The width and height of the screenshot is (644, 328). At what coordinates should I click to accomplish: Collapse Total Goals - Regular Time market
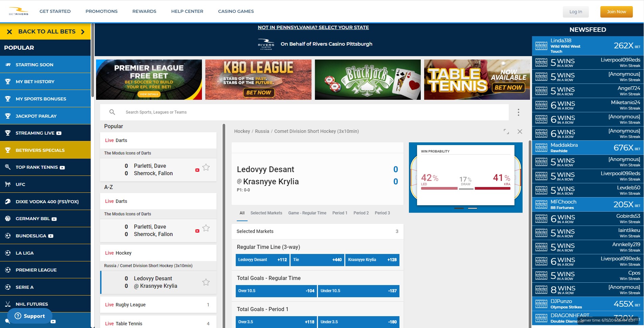(x=317, y=278)
